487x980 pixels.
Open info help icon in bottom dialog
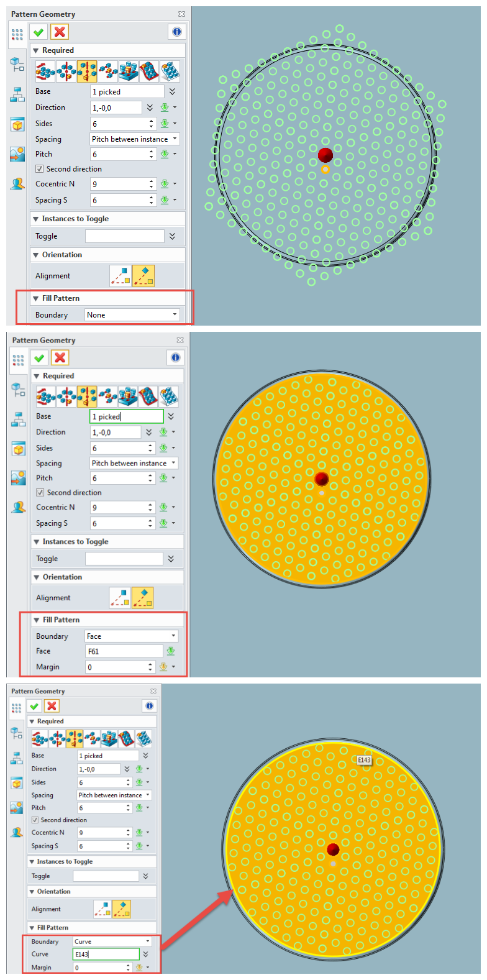click(150, 706)
